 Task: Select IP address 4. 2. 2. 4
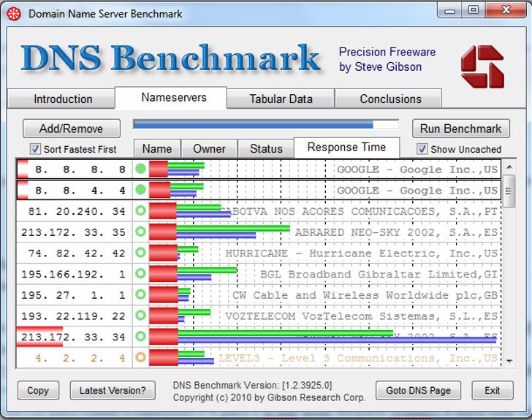(x=80, y=358)
